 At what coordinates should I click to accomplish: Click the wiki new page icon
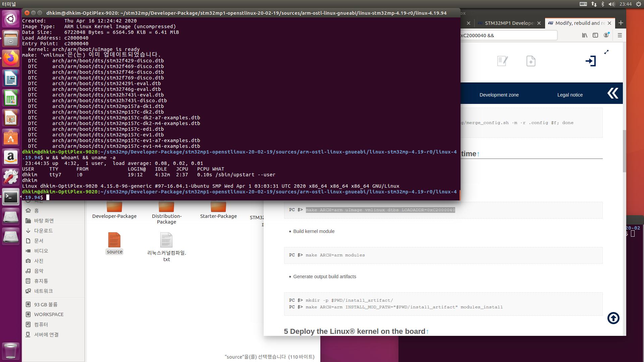(531, 61)
